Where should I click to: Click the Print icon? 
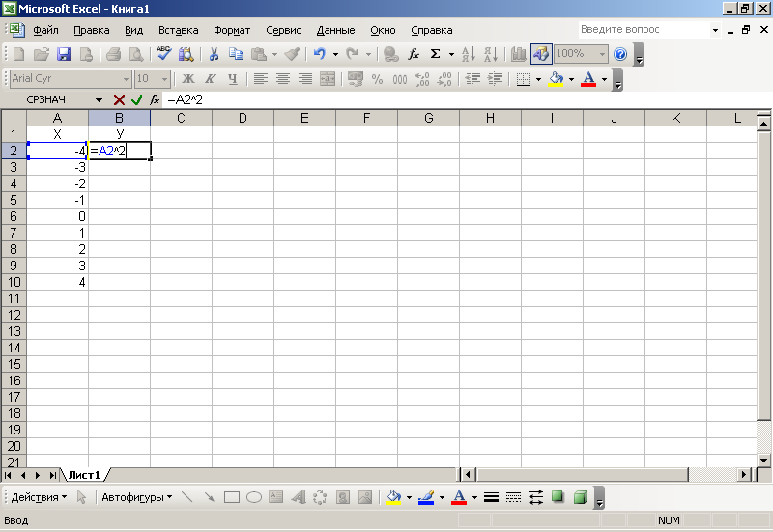pos(113,54)
